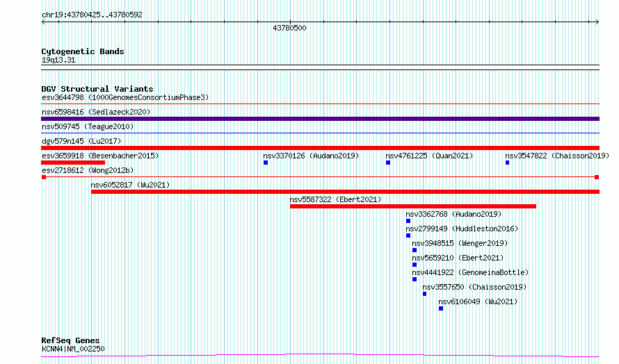Click the 43780500 ruler position marker
619x364 pixels.
[x=289, y=28]
